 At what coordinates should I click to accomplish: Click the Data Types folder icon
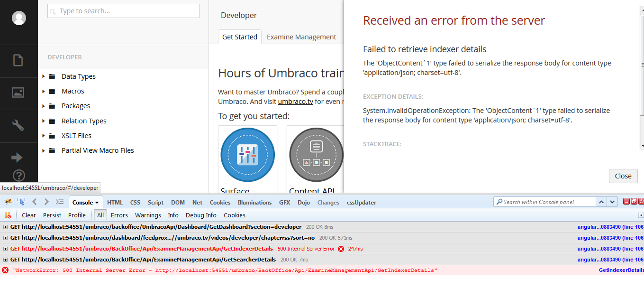click(52, 76)
